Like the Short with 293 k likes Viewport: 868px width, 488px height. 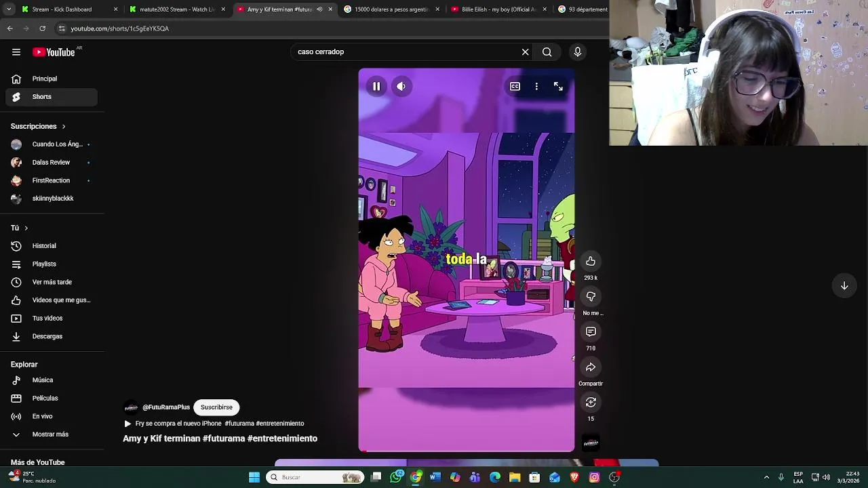click(591, 262)
